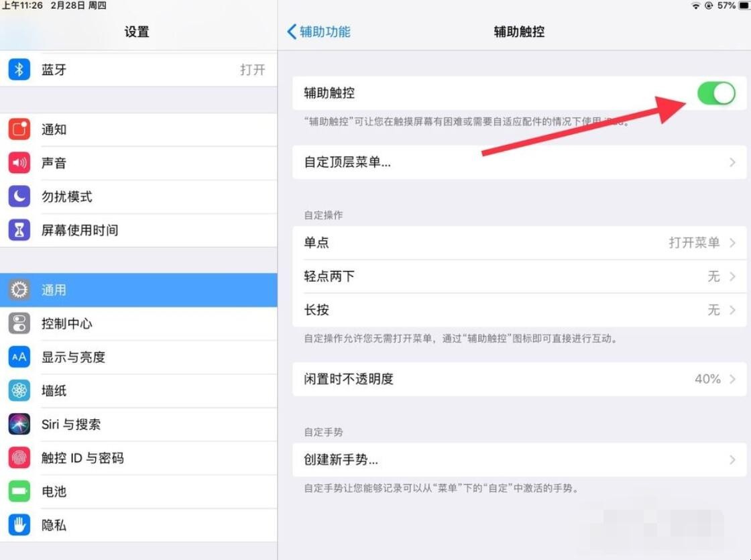Tap the Do Not Disturb moon icon
The image size is (751, 560).
[19, 197]
